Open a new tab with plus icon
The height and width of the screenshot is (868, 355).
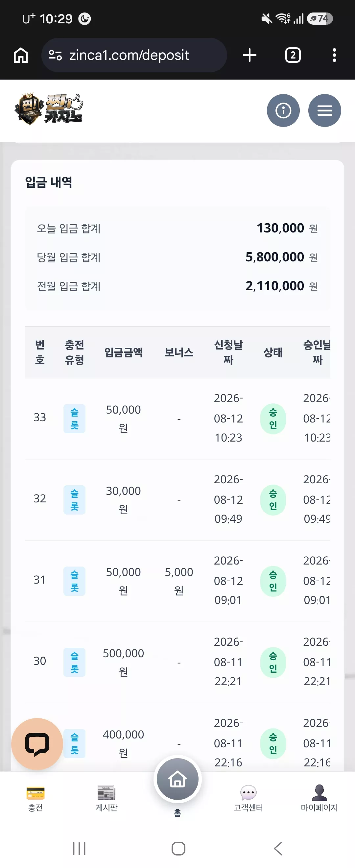[249, 55]
